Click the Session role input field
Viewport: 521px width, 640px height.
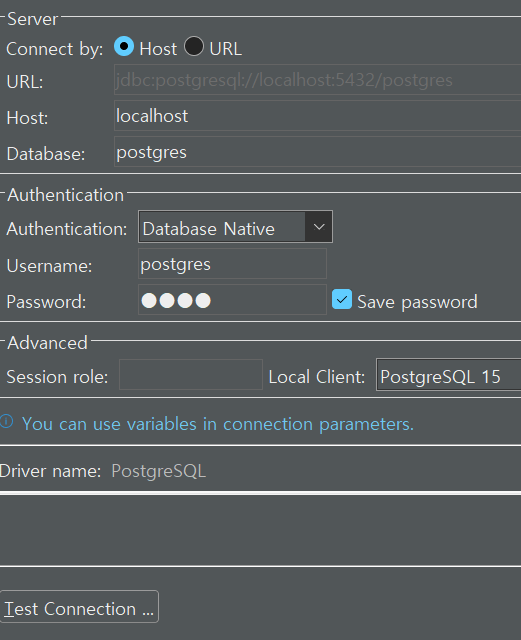191,375
